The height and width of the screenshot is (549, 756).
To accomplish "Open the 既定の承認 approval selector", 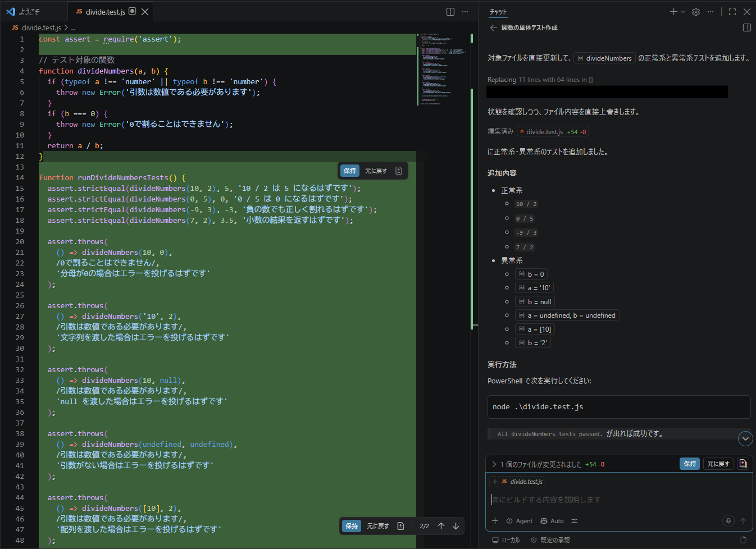I will tap(550, 540).
